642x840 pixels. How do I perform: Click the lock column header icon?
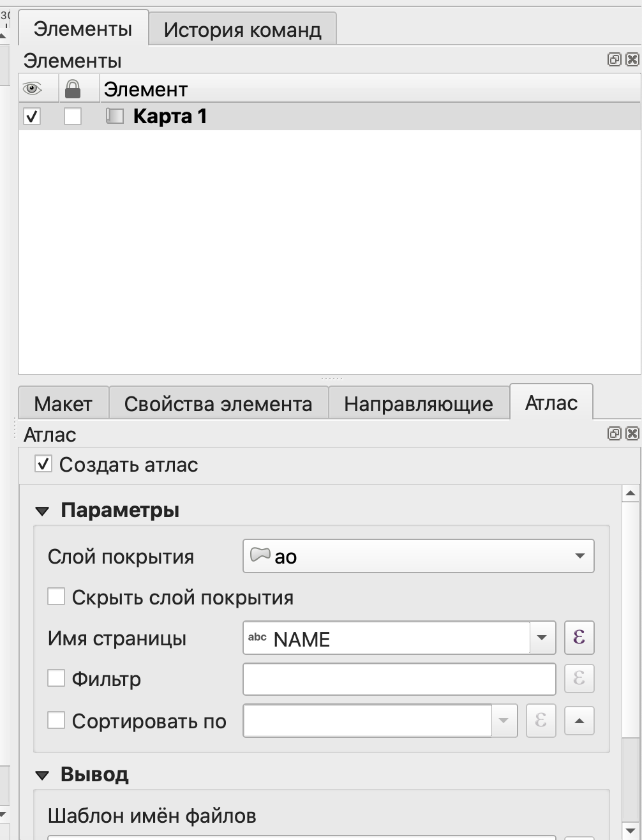pyautogui.click(x=73, y=88)
